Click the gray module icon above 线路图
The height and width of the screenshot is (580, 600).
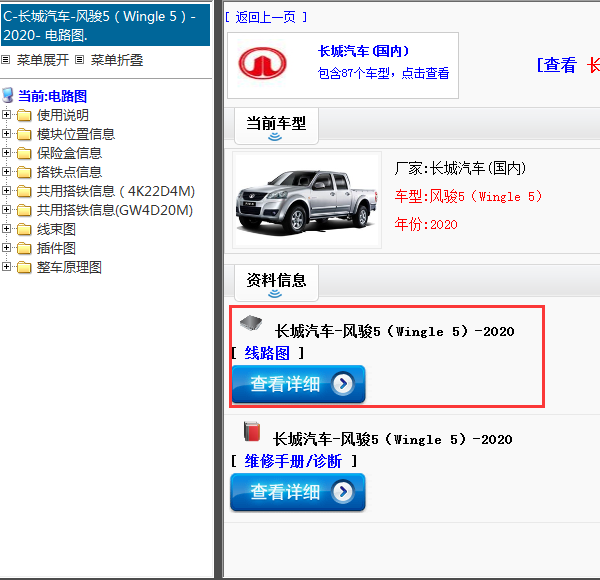click(x=251, y=323)
